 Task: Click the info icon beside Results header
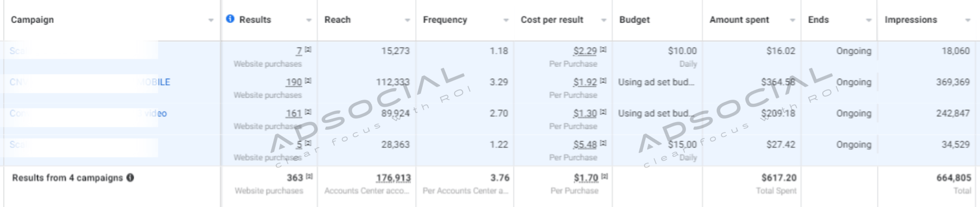point(230,19)
